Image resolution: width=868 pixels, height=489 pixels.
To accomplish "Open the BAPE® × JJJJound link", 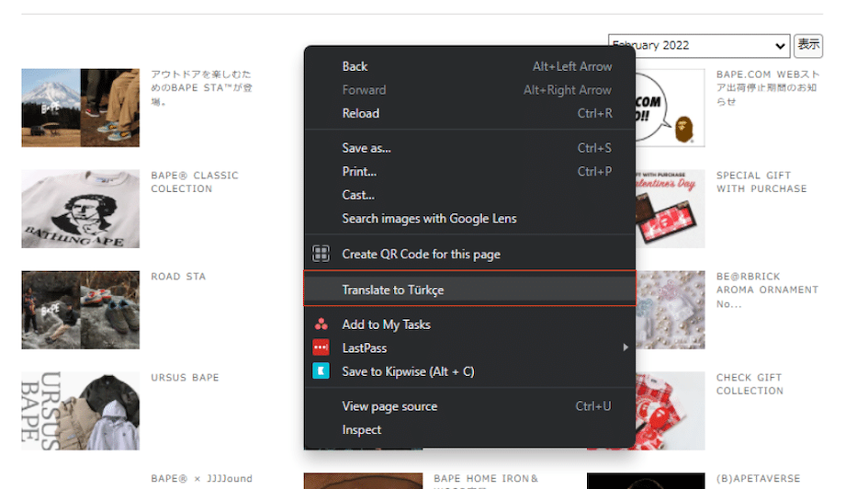I will (x=201, y=478).
